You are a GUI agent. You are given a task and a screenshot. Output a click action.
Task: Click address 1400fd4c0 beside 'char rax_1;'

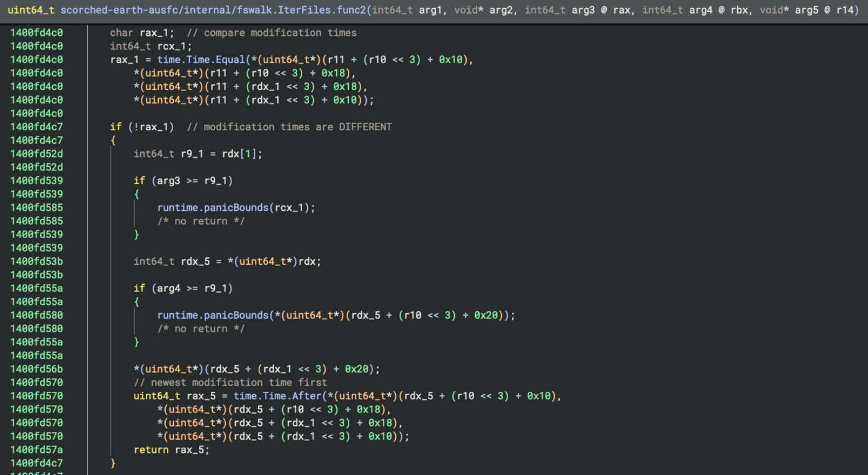tap(37, 33)
